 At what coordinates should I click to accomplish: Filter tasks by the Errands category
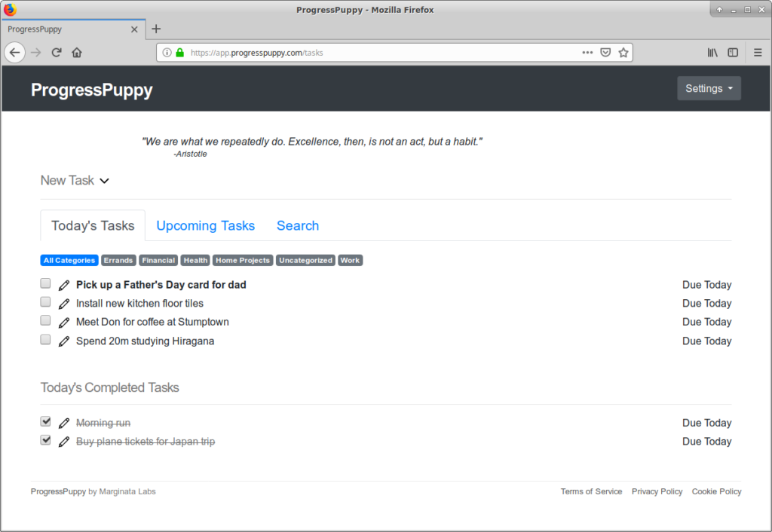click(x=118, y=260)
